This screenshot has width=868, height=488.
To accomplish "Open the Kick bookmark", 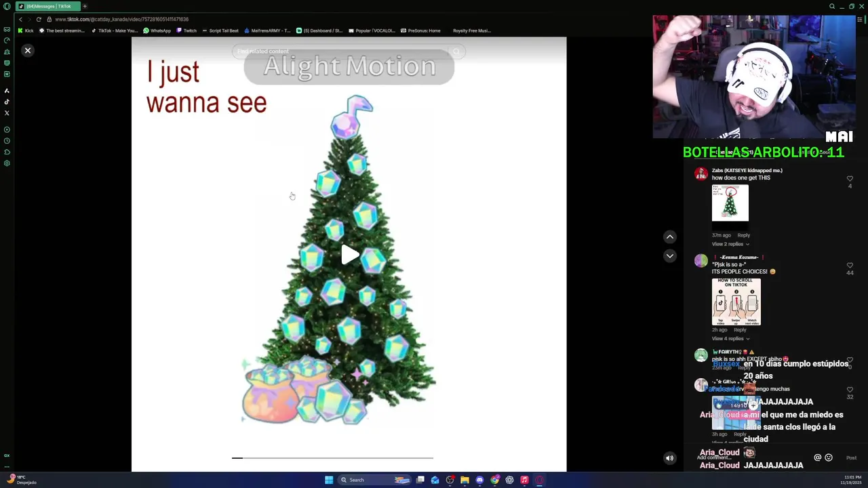I will tap(26, 30).
